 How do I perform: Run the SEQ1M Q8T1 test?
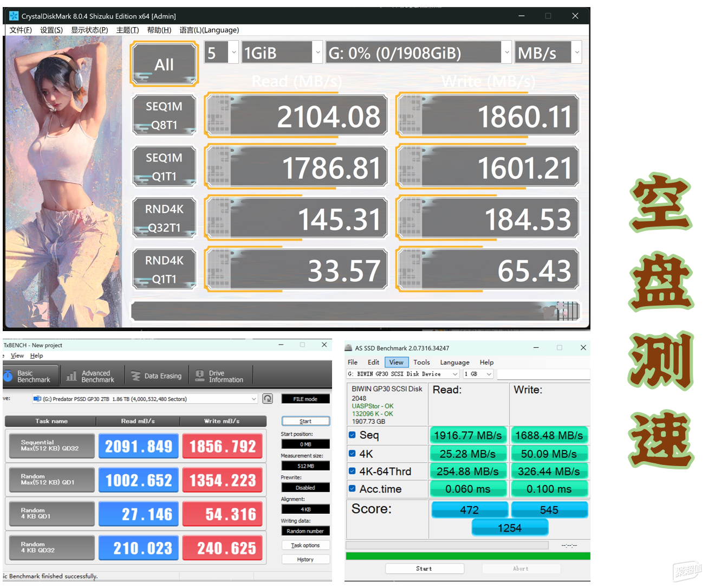(x=164, y=115)
